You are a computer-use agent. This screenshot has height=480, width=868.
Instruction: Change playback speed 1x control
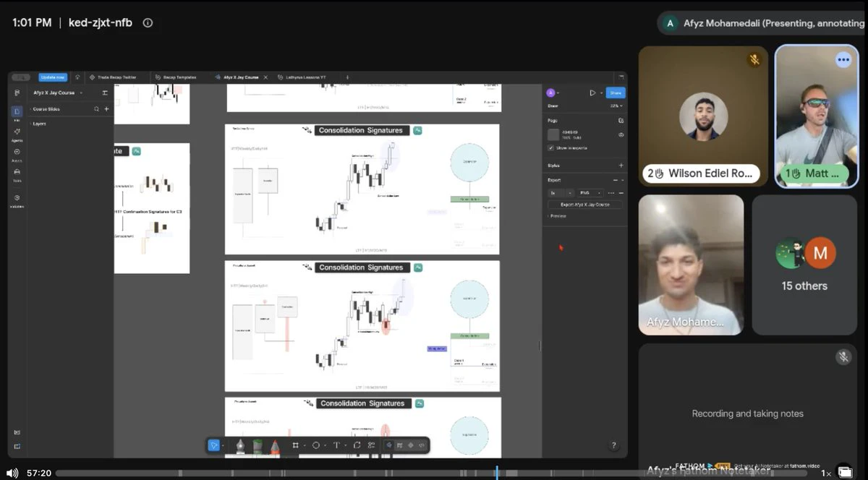[x=825, y=473]
